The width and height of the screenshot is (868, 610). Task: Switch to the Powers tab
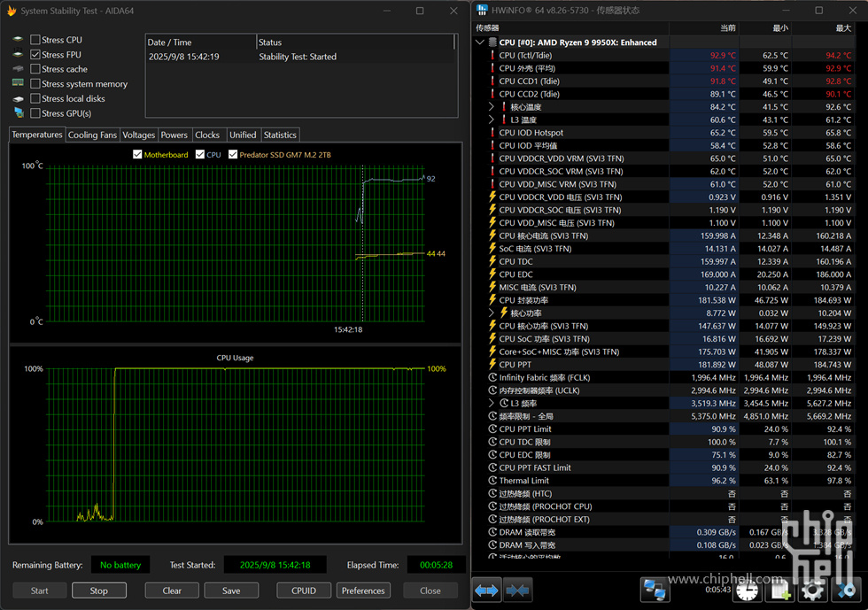point(174,135)
